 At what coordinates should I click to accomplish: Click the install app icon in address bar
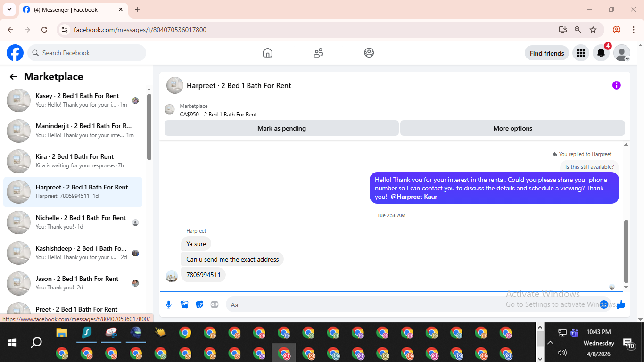coord(563,30)
